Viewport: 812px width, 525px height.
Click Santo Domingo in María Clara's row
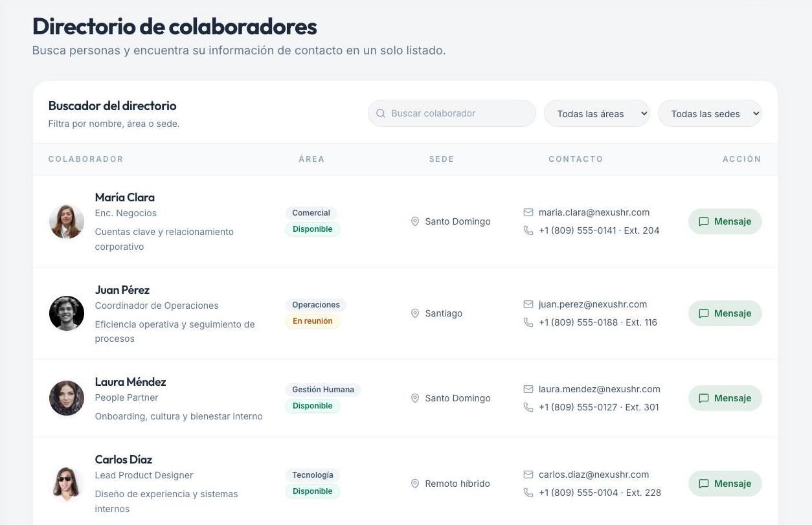point(458,221)
